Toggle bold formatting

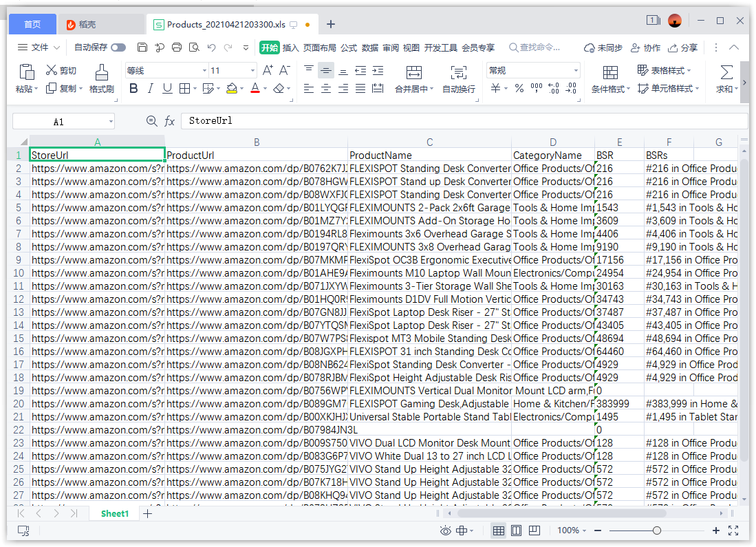click(x=133, y=88)
